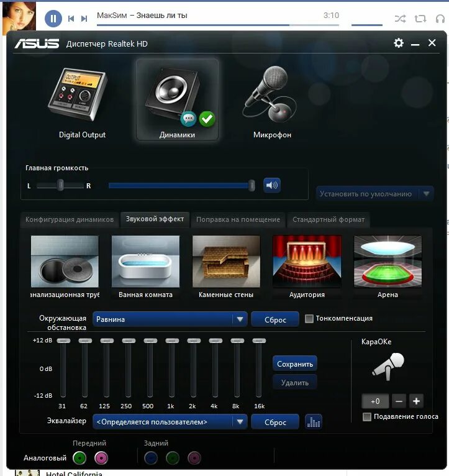Increase karaoke key with plus button
The width and height of the screenshot is (449, 476).
point(416,401)
